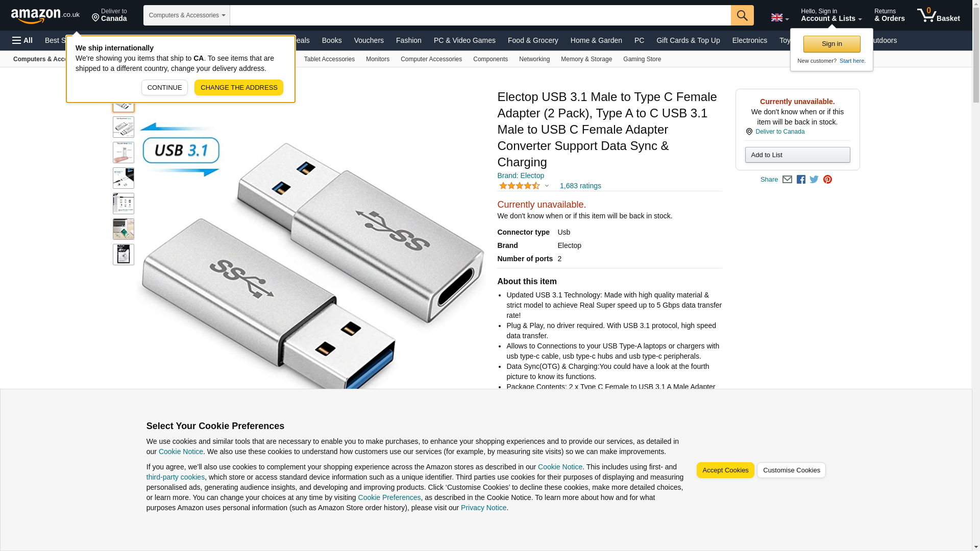980x551 pixels.
Task: Share product on Pinterest
Action: coord(827,180)
